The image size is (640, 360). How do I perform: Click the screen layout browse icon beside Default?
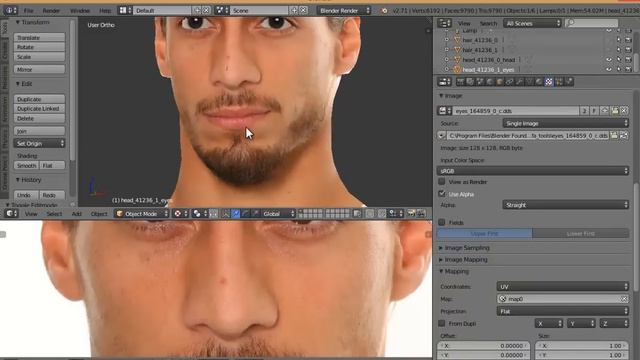pyautogui.click(x=125, y=10)
